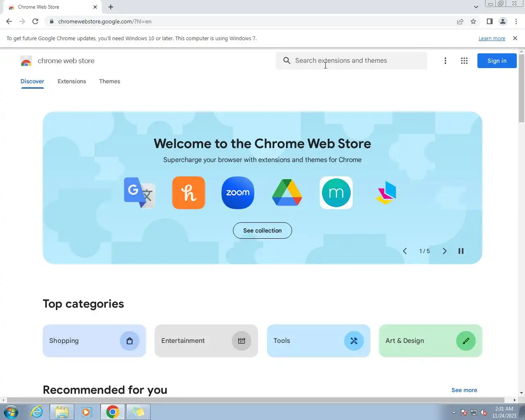Open the Entertainment category card
This screenshot has width=525, height=420.
coord(206,341)
